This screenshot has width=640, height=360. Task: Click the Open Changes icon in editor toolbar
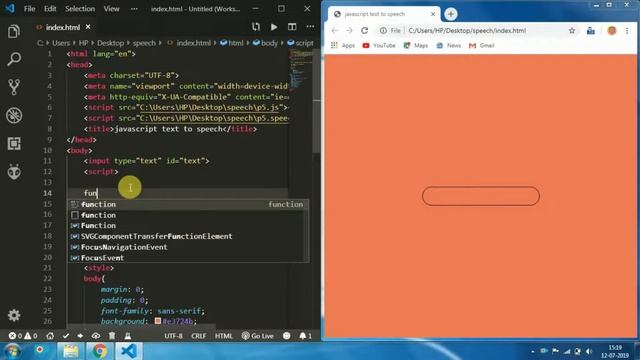pos(256,27)
